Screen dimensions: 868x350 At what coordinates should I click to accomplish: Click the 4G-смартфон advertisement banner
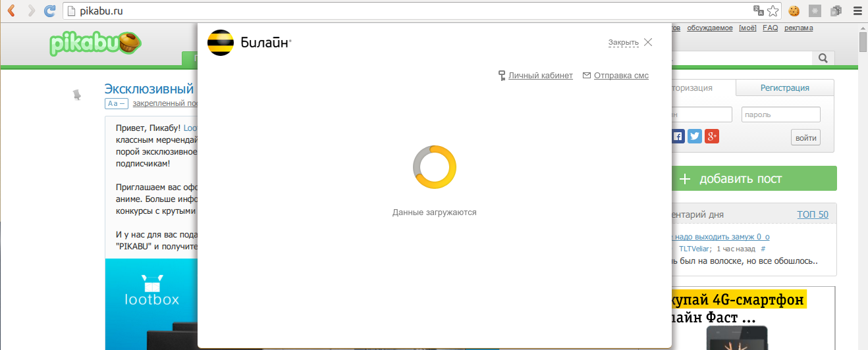point(753,318)
